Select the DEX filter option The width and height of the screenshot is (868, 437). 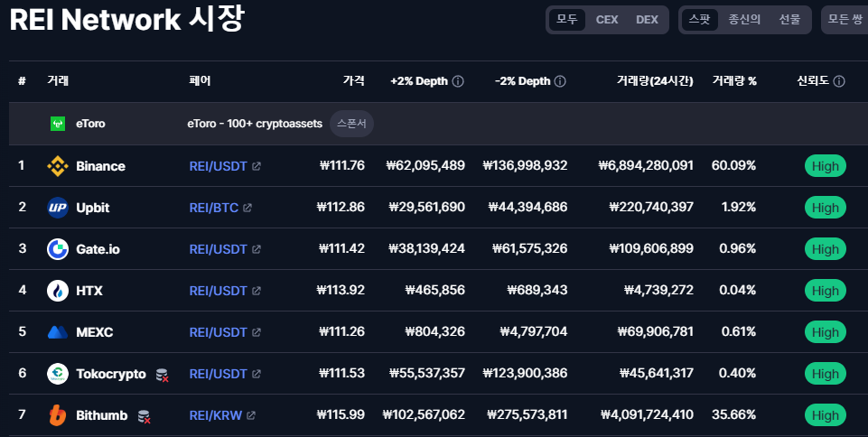point(647,20)
